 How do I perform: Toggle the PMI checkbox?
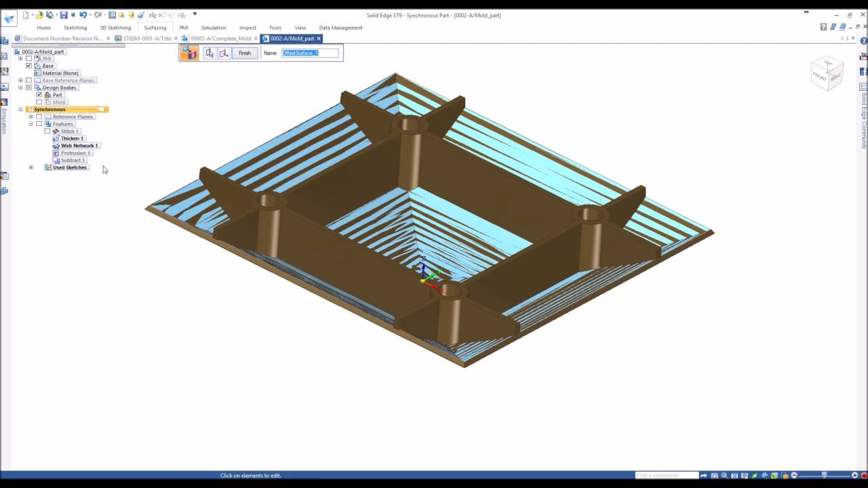click(x=28, y=58)
